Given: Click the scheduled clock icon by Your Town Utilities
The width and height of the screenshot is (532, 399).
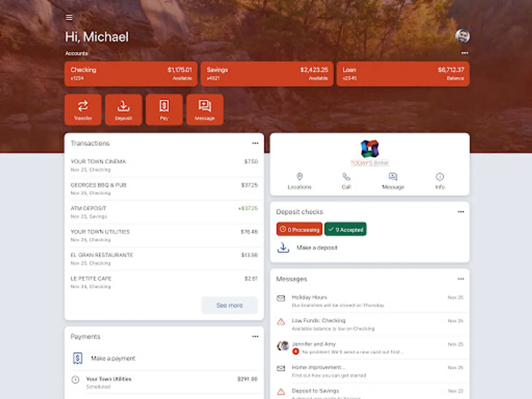Looking at the screenshot, I should (75, 380).
